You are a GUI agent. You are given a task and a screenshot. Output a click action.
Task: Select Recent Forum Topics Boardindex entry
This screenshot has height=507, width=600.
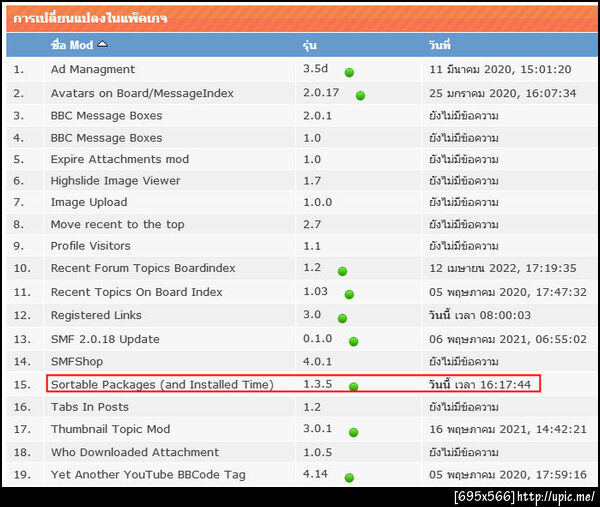click(x=143, y=268)
